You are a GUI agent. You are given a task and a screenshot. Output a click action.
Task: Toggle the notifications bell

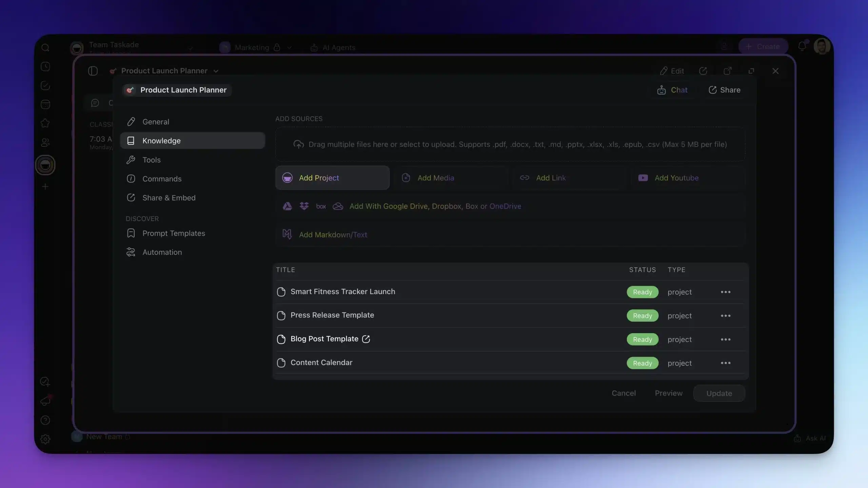802,46
